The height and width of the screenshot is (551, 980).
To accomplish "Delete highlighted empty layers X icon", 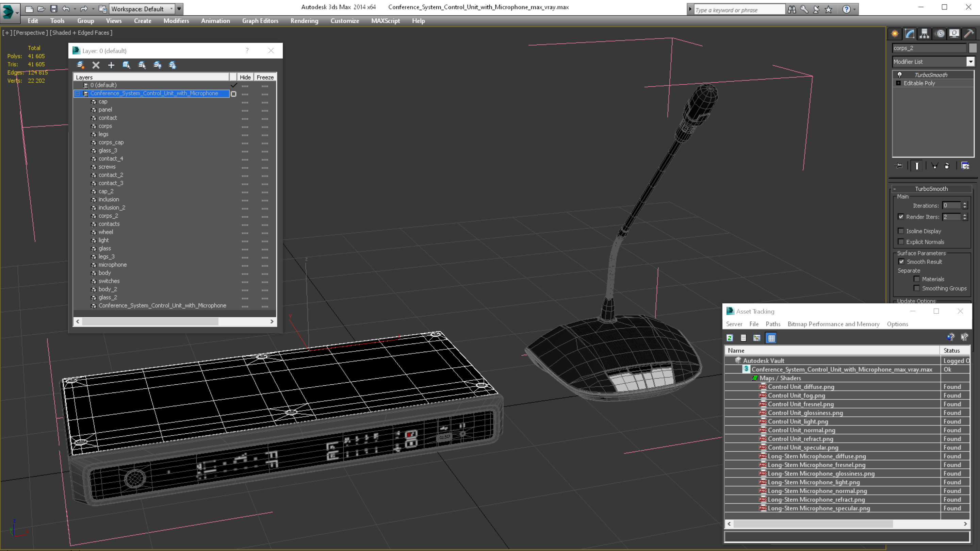I will coord(96,65).
